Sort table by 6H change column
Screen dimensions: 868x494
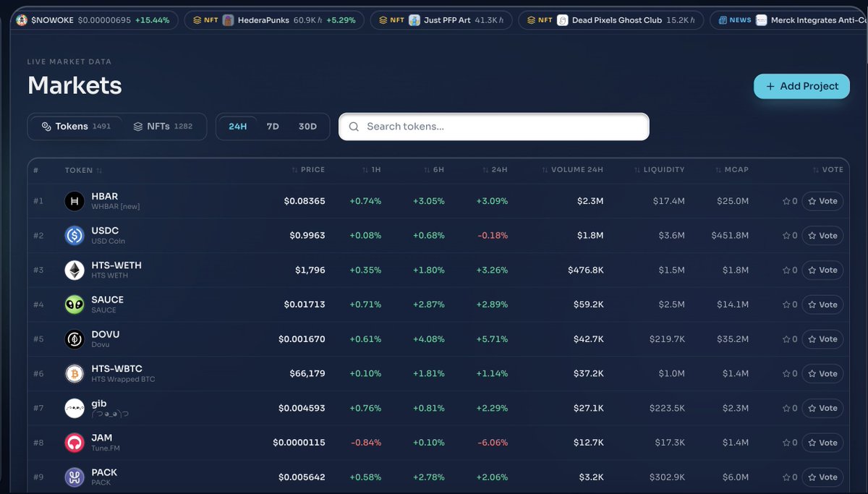pyautogui.click(x=434, y=170)
